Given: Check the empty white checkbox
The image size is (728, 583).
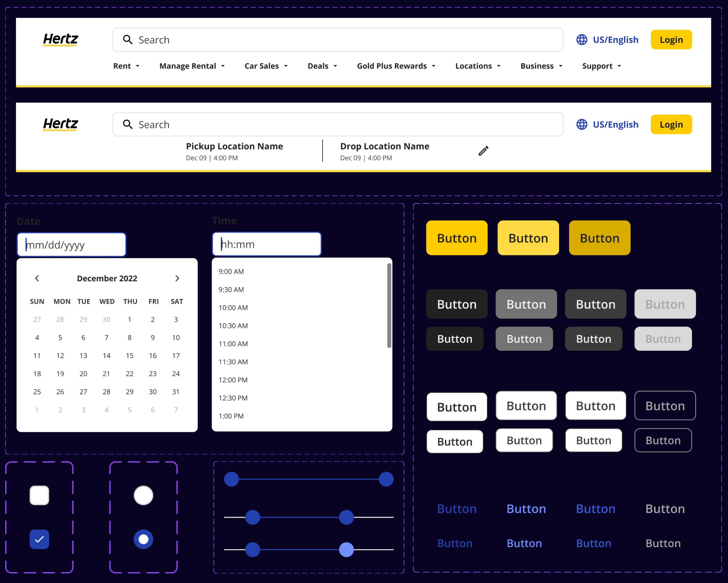Looking at the screenshot, I should pos(39,495).
